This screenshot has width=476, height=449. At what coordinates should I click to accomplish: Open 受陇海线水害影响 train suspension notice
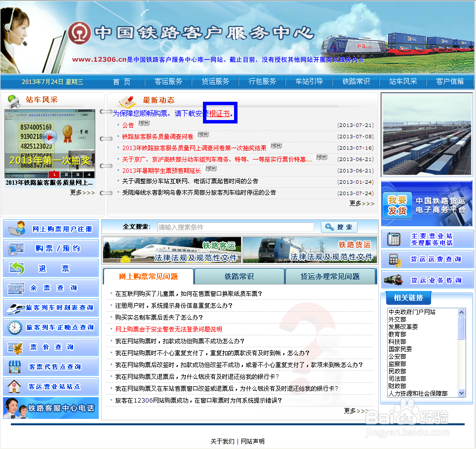(199, 193)
